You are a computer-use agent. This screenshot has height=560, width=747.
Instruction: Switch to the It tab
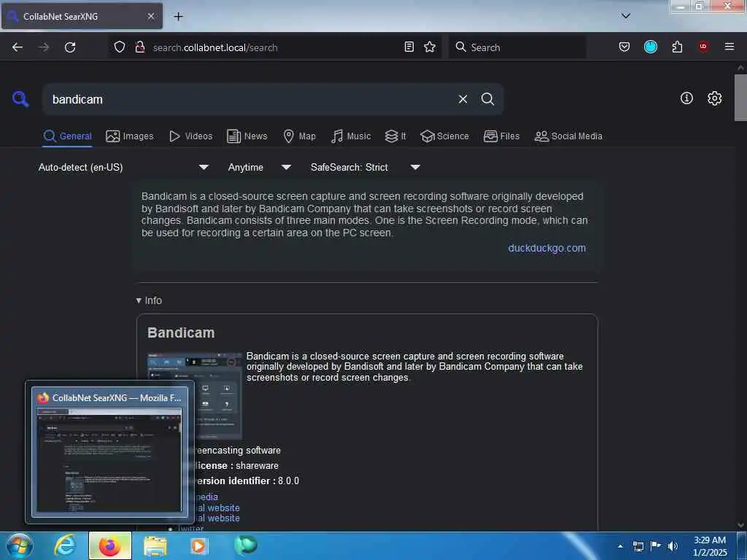(x=395, y=136)
